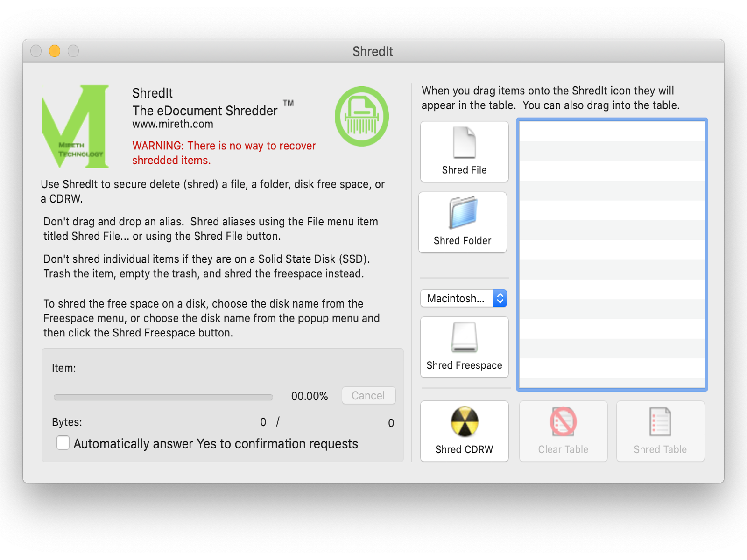Click the green ShredIt shredder logo
The height and width of the screenshot is (560, 747).
pos(361,116)
